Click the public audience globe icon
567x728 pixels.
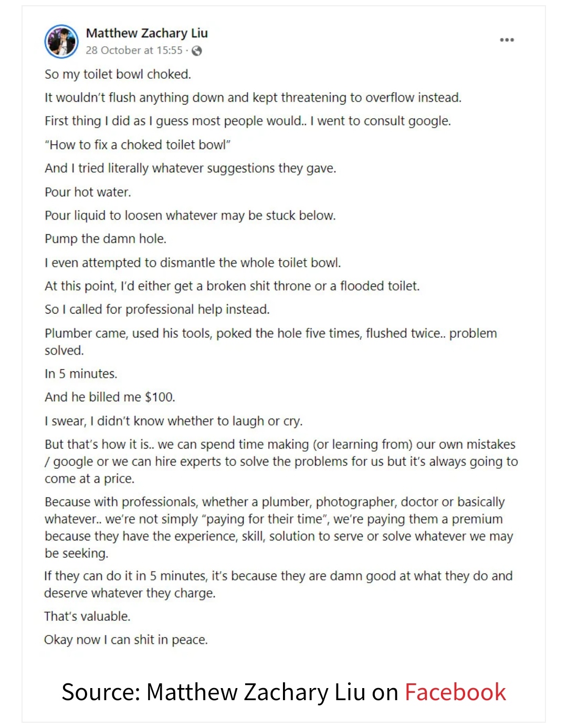pyautogui.click(x=197, y=50)
